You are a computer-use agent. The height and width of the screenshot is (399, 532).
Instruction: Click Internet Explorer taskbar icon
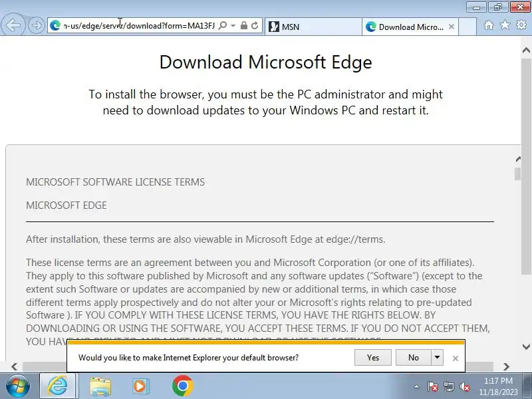pos(58,386)
